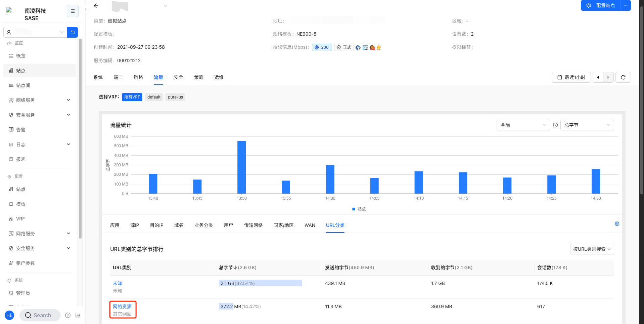
Task: Click the bug-shaped license icon
Action: point(372,48)
